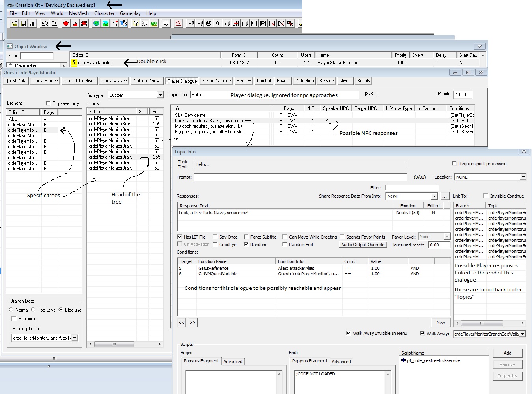Click the cube icon labeled M
This screenshot has height=394, width=532.
point(200,24)
